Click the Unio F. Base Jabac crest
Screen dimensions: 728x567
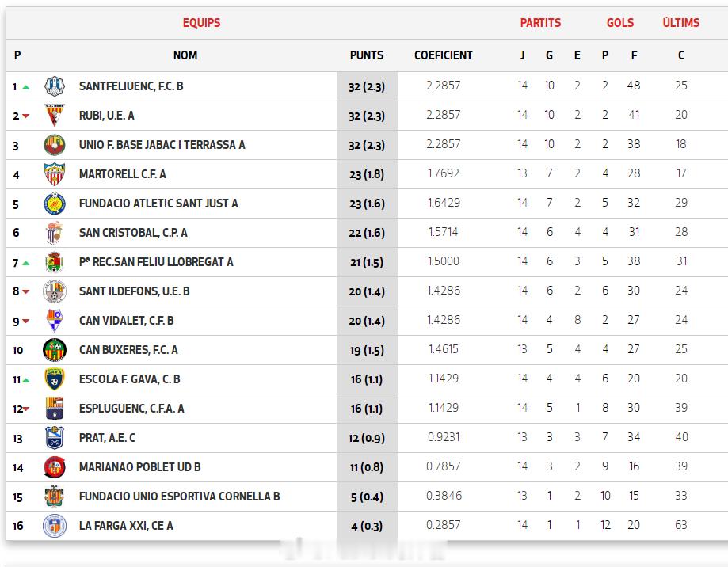click(55, 145)
